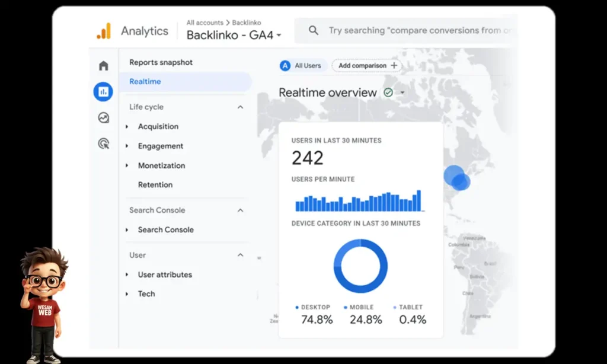This screenshot has width=607, height=364.
Task: Click the All Users segment chip icon
Action: pos(285,66)
